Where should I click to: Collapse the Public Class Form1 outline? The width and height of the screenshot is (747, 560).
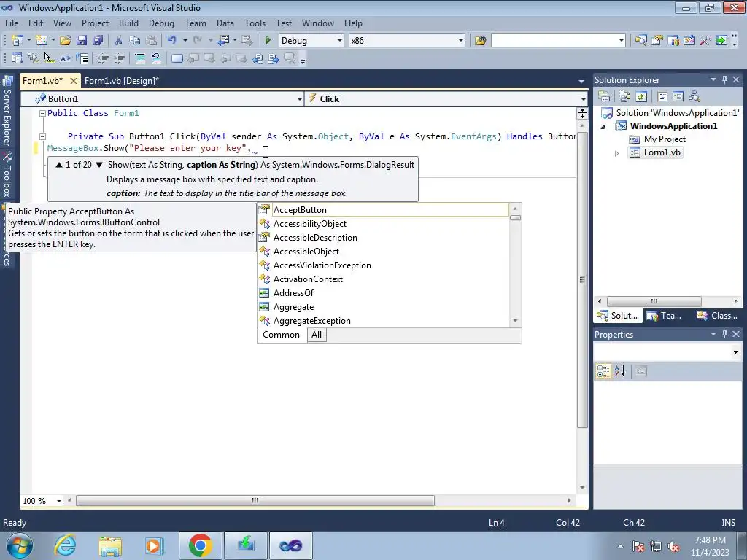point(42,113)
